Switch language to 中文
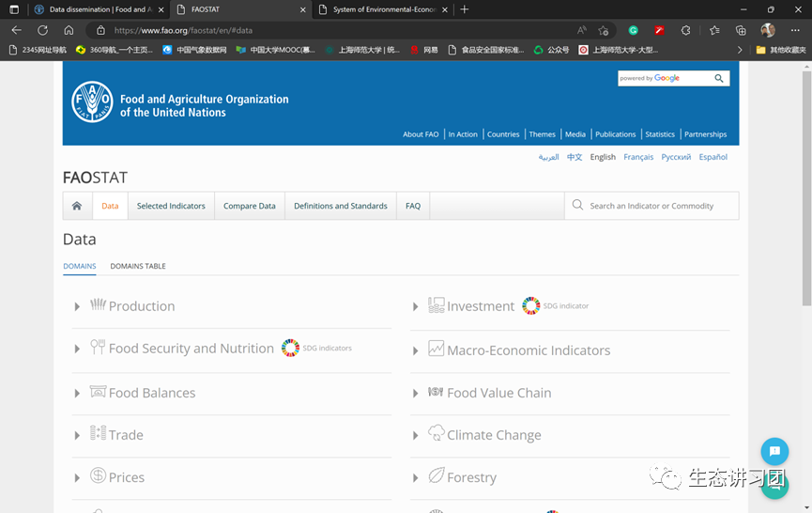The width and height of the screenshot is (812, 513). click(575, 157)
